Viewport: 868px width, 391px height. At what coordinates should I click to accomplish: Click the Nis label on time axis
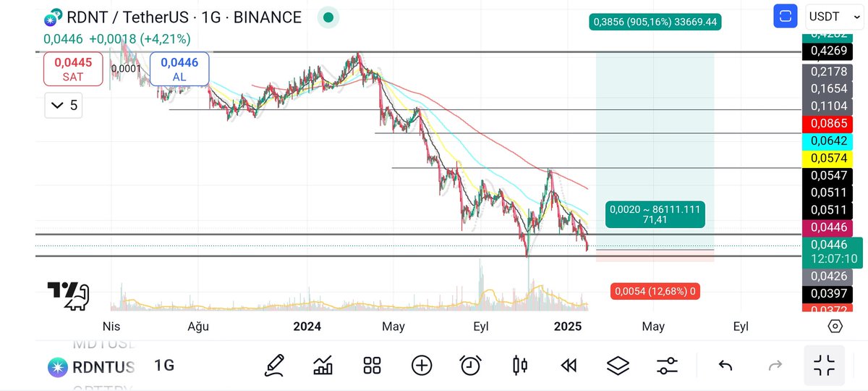click(x=111, y=327)
